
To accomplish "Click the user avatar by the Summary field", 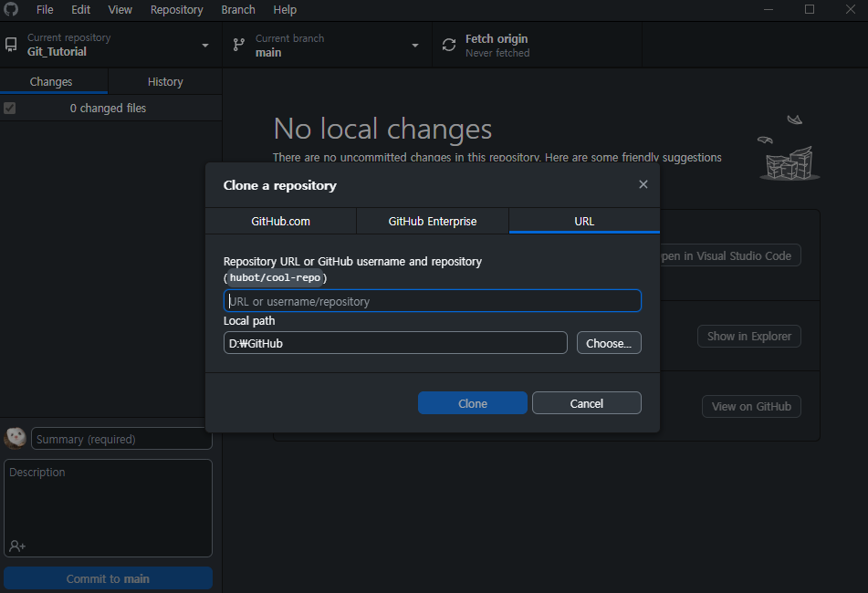I will pos(15,438).
